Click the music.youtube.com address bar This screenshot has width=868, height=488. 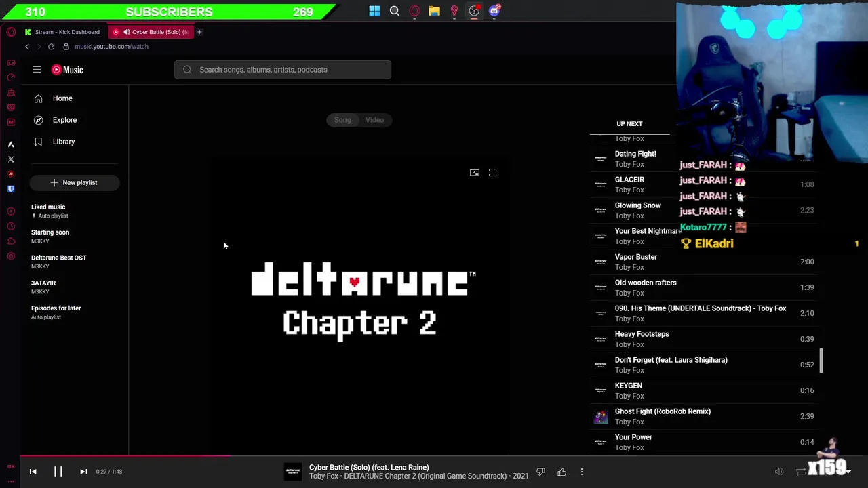(111, 47)
